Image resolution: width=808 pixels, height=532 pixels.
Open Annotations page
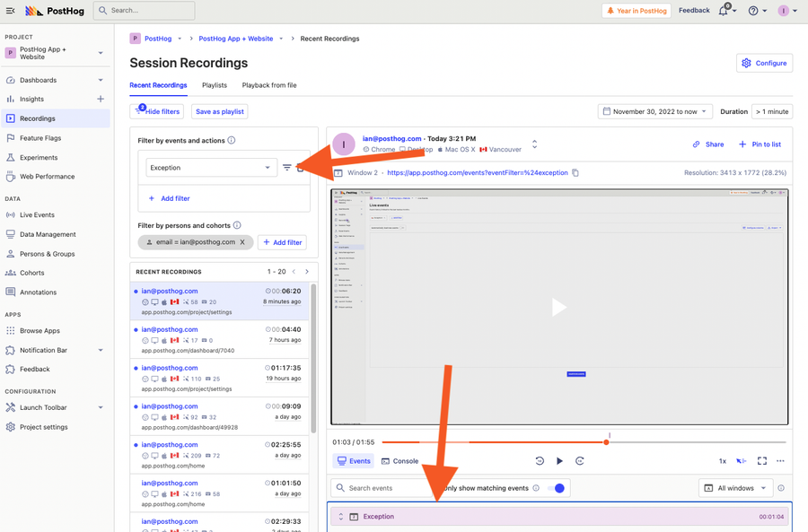[x=56, y=292]
